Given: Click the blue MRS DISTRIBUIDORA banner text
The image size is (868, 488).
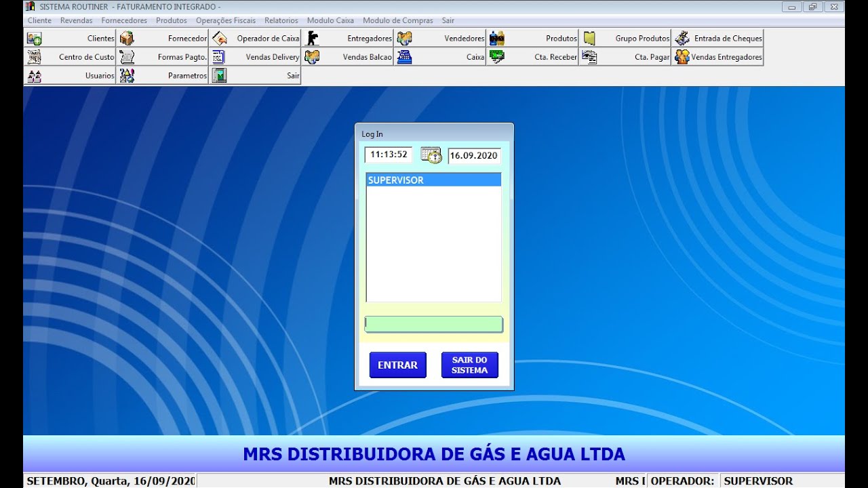Looking at the screenshot, I should (434, 453).
